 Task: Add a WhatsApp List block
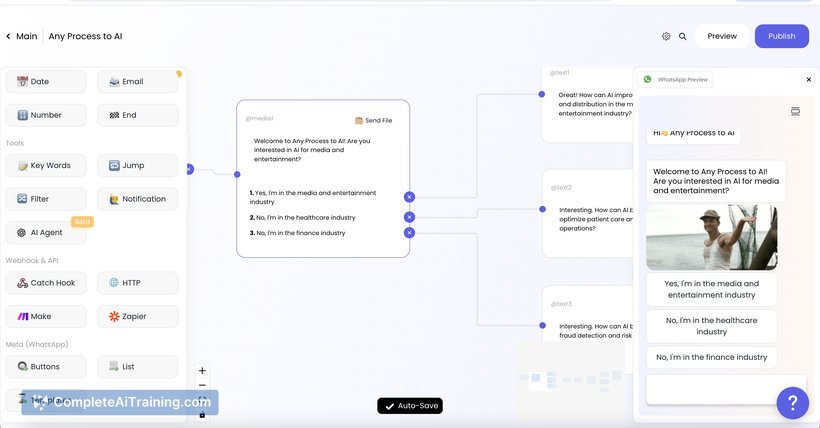coord(138,366)
